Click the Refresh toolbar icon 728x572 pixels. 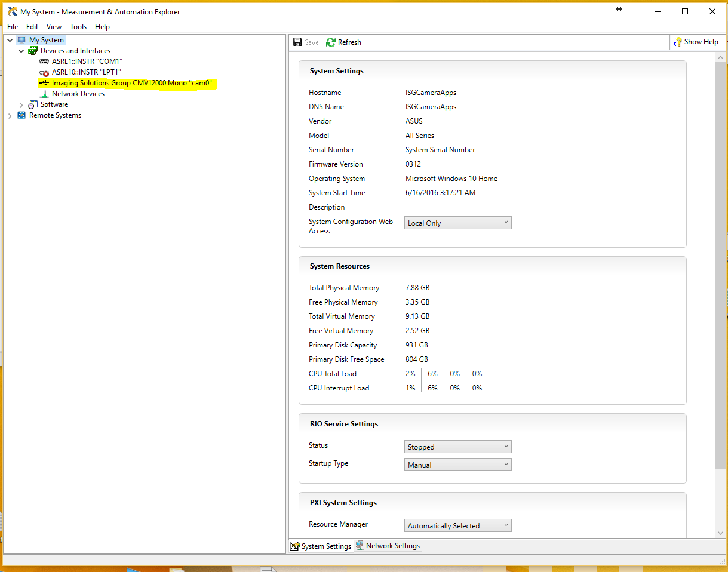click(331, 42)
